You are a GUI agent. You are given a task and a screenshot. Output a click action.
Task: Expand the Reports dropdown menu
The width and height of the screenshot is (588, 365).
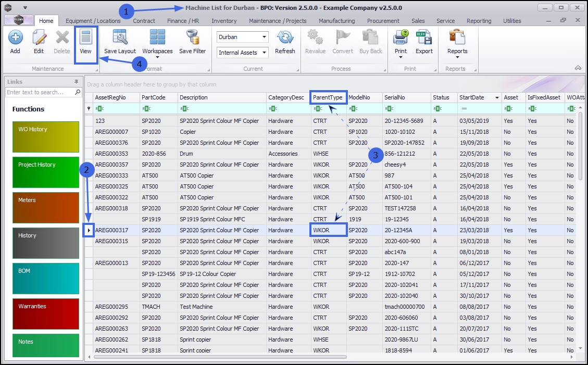(x=457, y=57)
